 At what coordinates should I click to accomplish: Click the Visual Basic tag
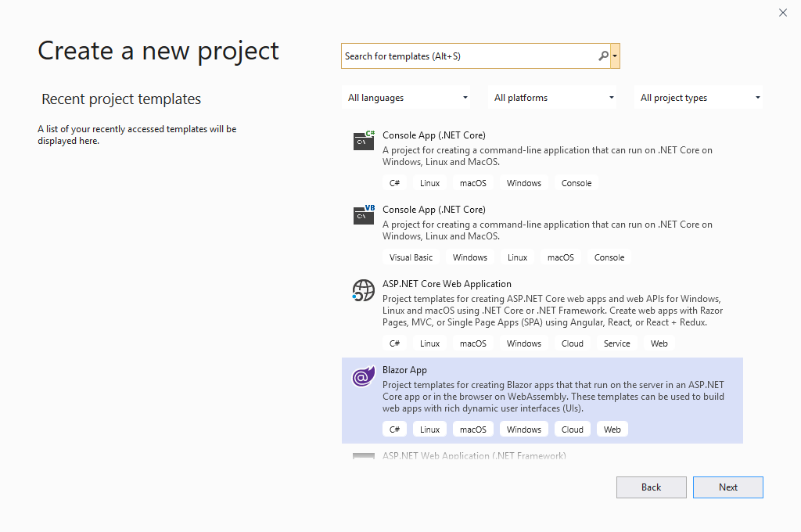point(411,257)
